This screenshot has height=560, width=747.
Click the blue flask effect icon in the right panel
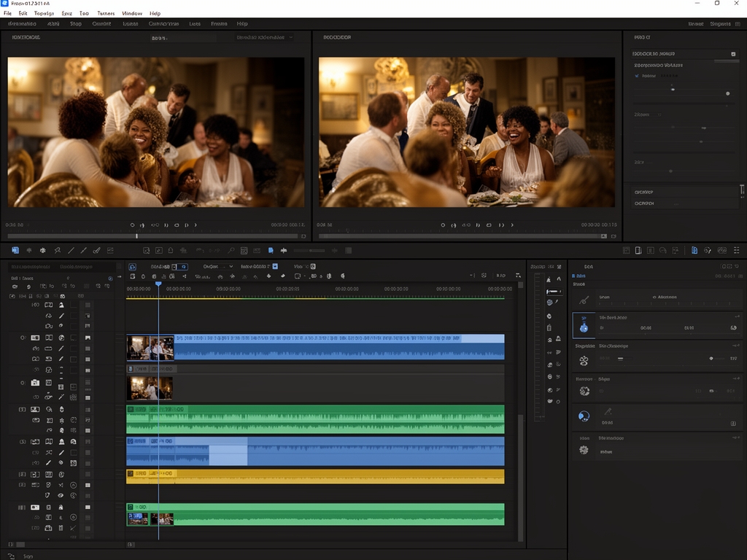pyautogui.click(x=584, y=327)
